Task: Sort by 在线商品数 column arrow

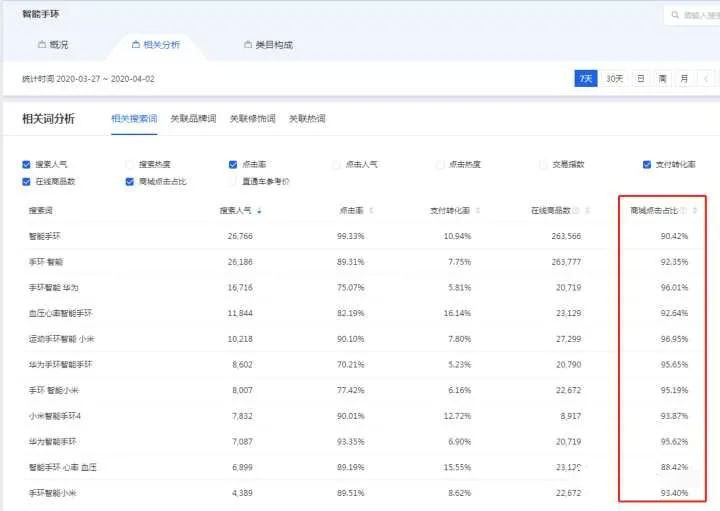Action: coord(587,211)
